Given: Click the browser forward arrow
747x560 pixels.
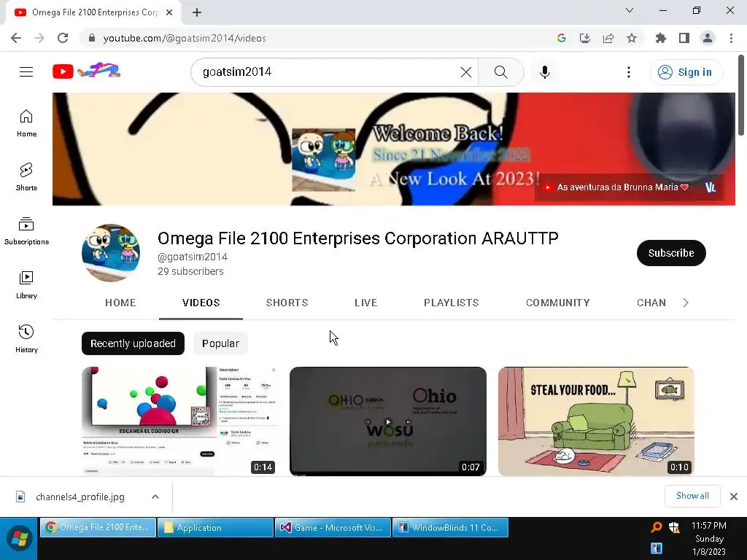Looking at the screenshot, I should [x=39, y=38].
